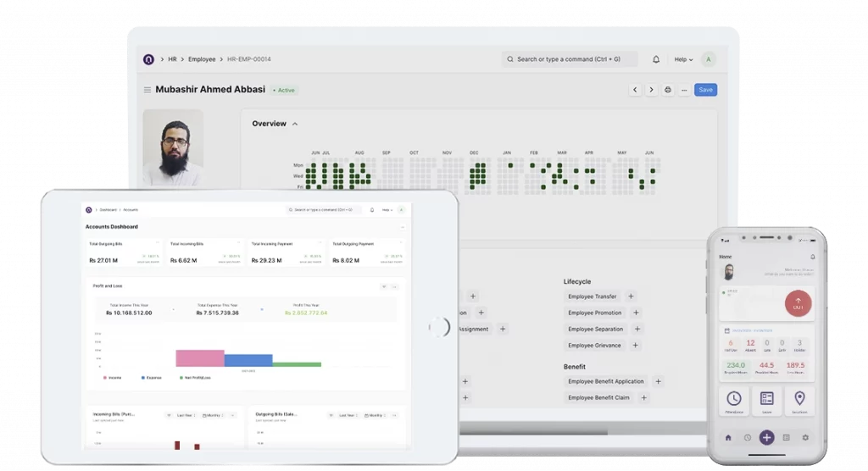The width and height of the screenshot is (868, 471).
Task: Click the pink Income bar in chart
Action: click(x=200, y=358)
